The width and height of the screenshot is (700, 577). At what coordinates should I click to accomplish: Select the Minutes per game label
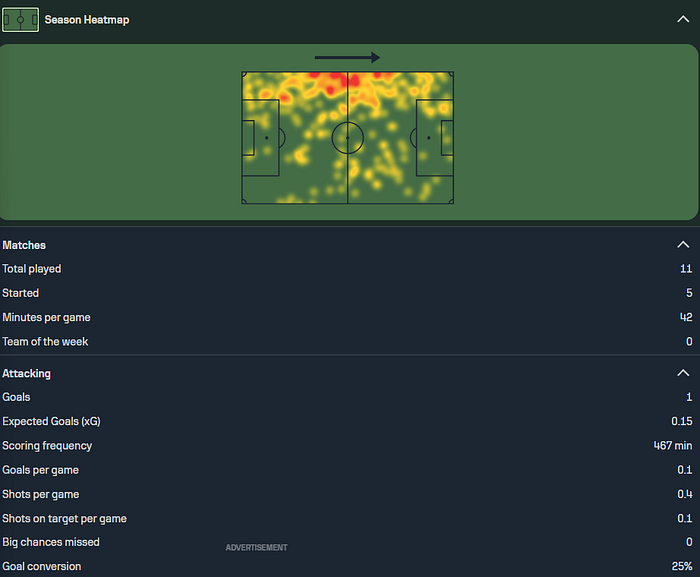[x=46, y=318]
